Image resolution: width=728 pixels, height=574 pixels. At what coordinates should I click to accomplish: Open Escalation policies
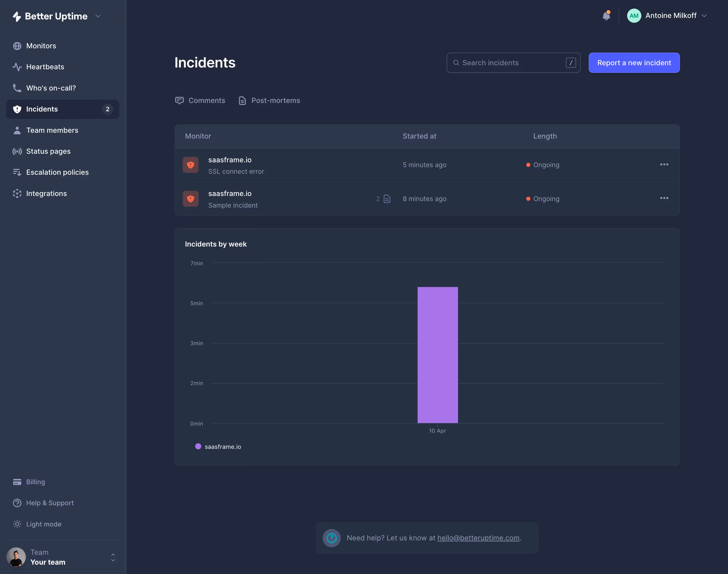(57, 172)
